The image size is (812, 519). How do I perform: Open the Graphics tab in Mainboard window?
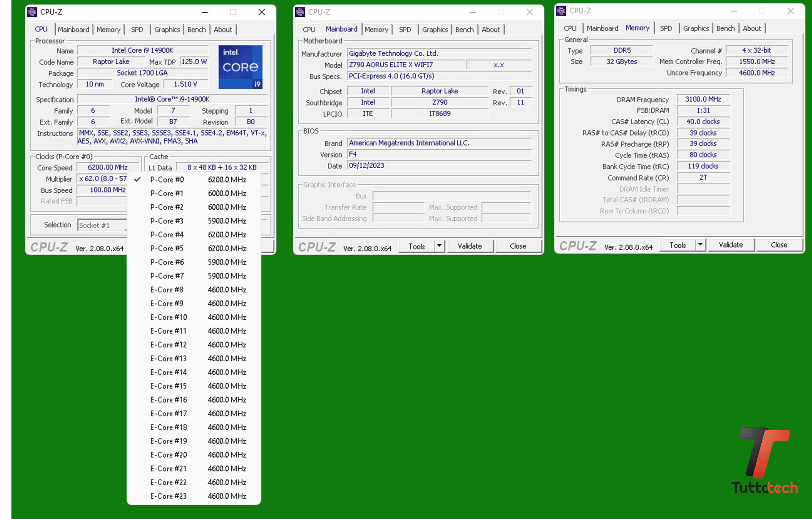coord(434,30)
